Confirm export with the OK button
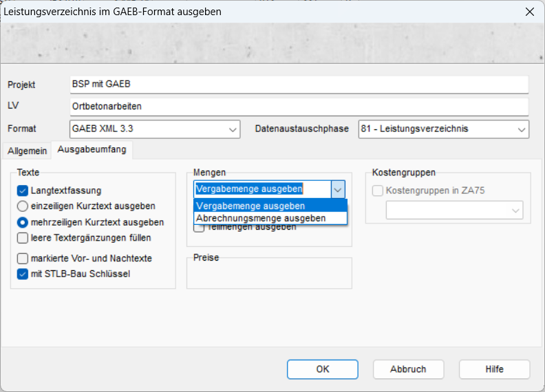Screen dimensions: 545x392 (x=323, y=369)
